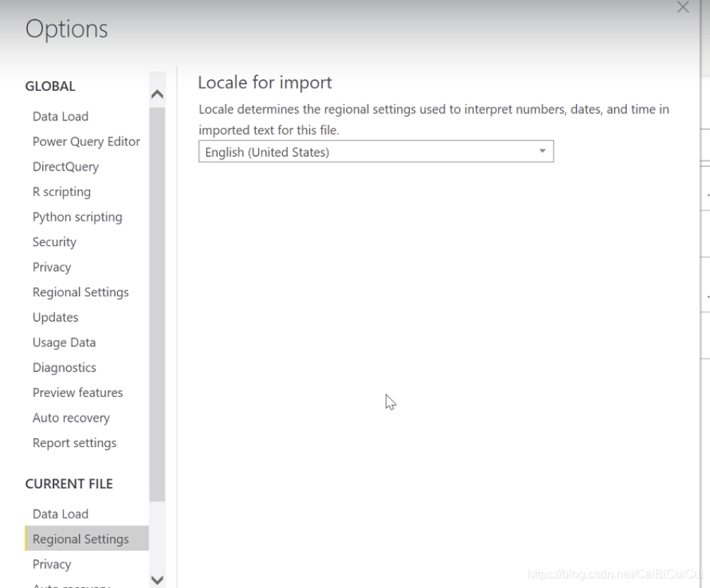Screen dimensions: 710x588
Task: Open Global Auto recovery options
Action: [x=71, y=418]
